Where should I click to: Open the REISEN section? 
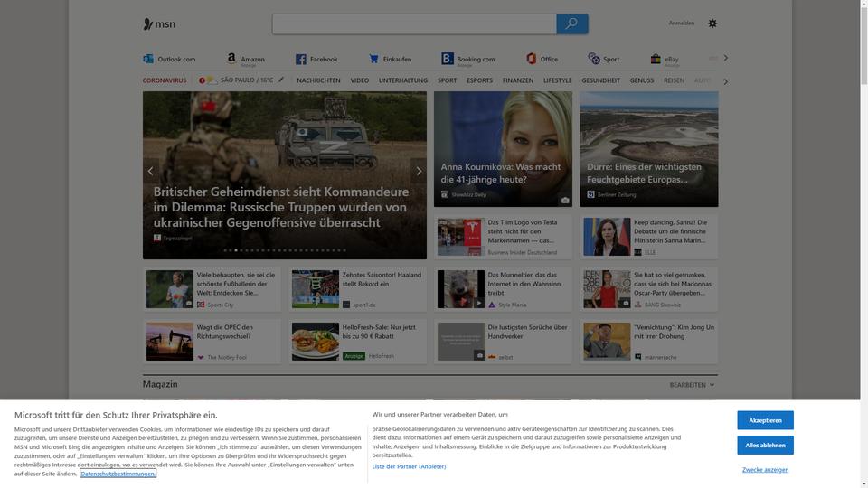click(674, 80)
